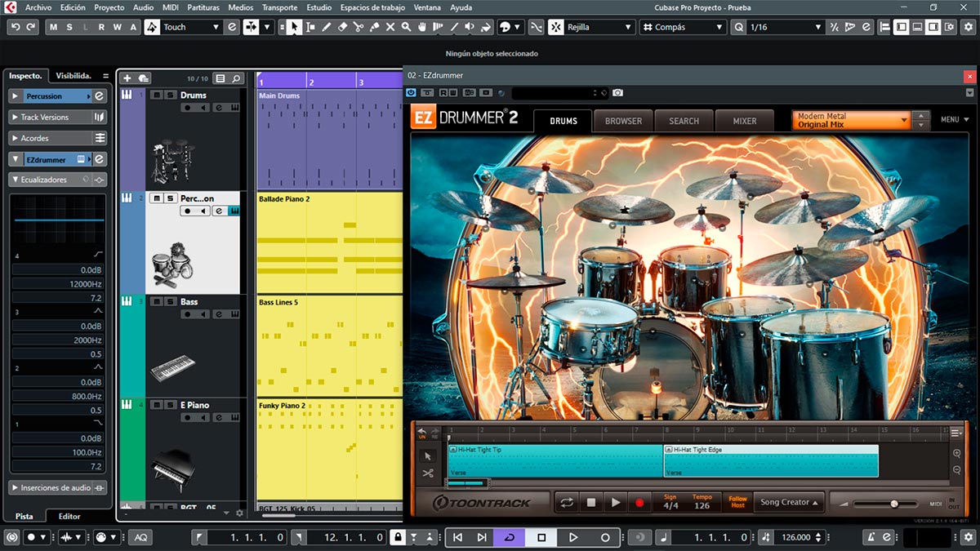Select the Hand (comp) tool

[x=421, y=27]
